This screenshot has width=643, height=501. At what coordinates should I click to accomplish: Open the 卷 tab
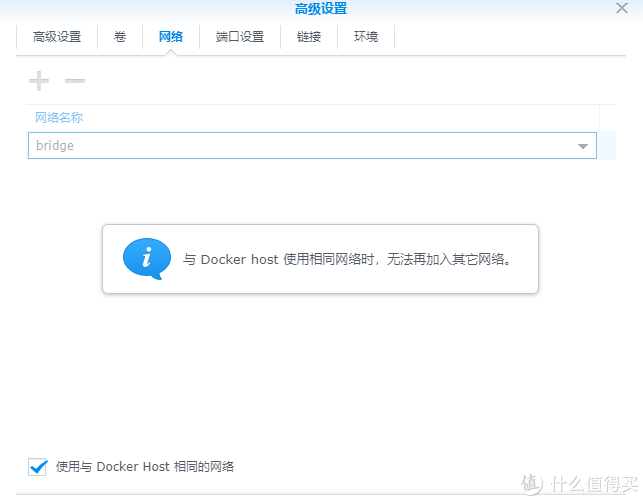pyautogui.click(x=120, y=37)
